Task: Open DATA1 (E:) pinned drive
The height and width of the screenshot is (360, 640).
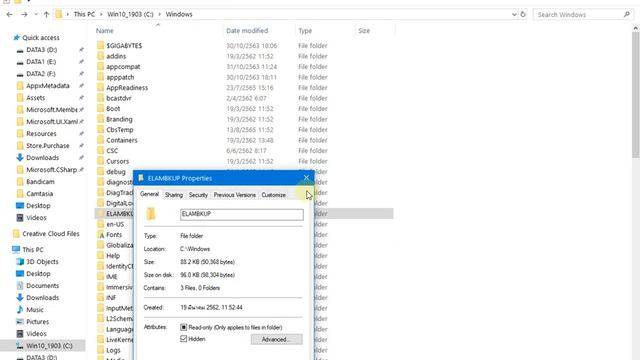Action: [41, 62]
